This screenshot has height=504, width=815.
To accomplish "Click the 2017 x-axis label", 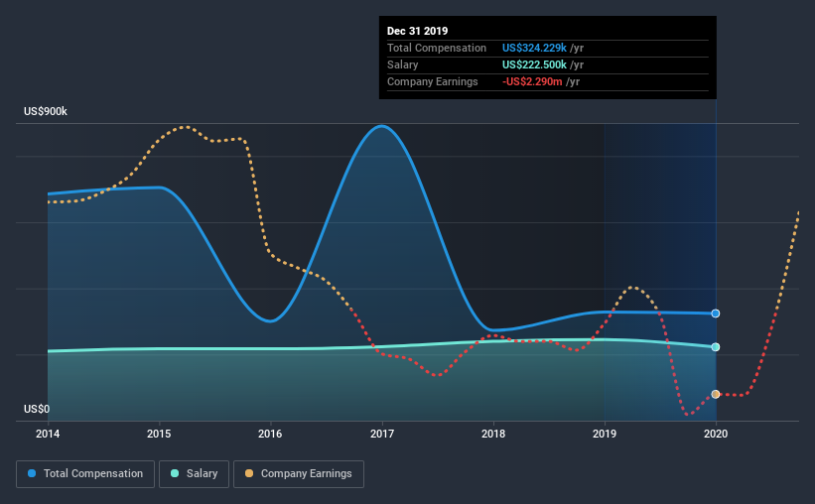I will (382, 434).
